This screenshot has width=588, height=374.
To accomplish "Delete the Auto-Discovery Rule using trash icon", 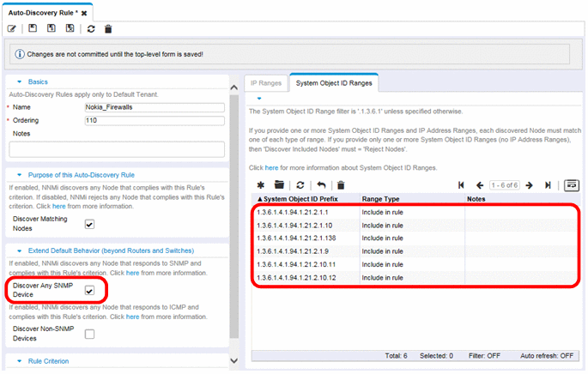I will [x=108, y=28].
